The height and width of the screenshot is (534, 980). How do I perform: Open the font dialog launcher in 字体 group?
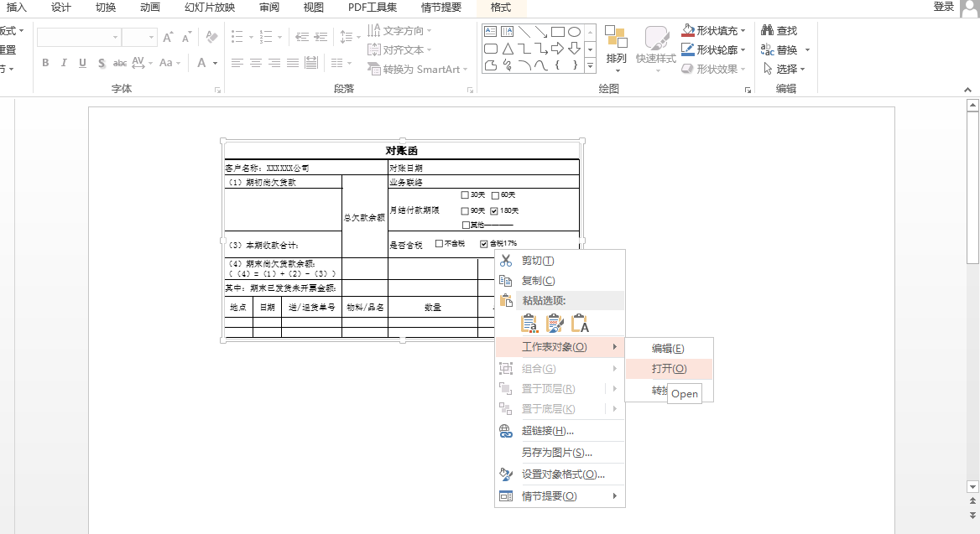point(217,90)
